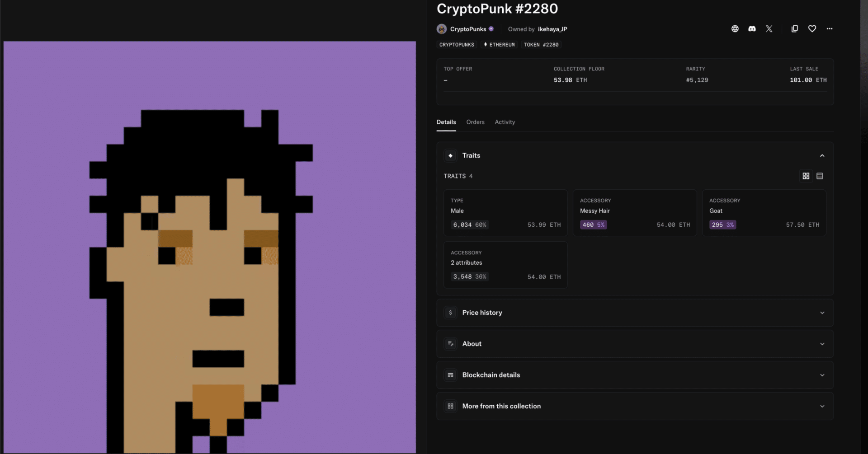Open the Goat accessory trait card
Screen dimensions: 868x454
764,213
